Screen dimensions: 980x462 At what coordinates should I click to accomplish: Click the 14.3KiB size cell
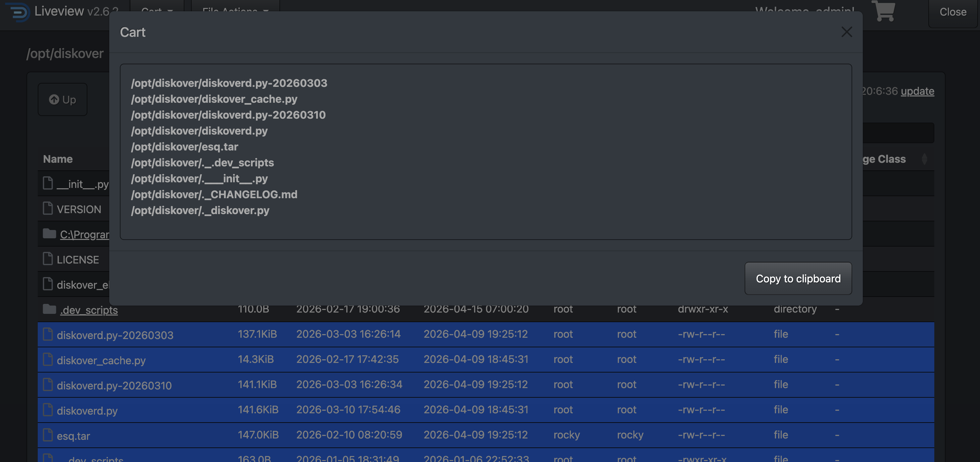(256, 359)
